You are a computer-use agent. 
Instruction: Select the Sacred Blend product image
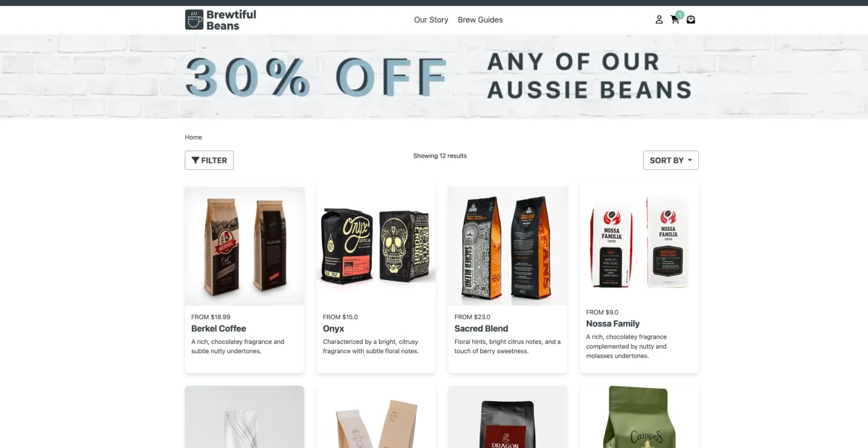coord(508,246)
